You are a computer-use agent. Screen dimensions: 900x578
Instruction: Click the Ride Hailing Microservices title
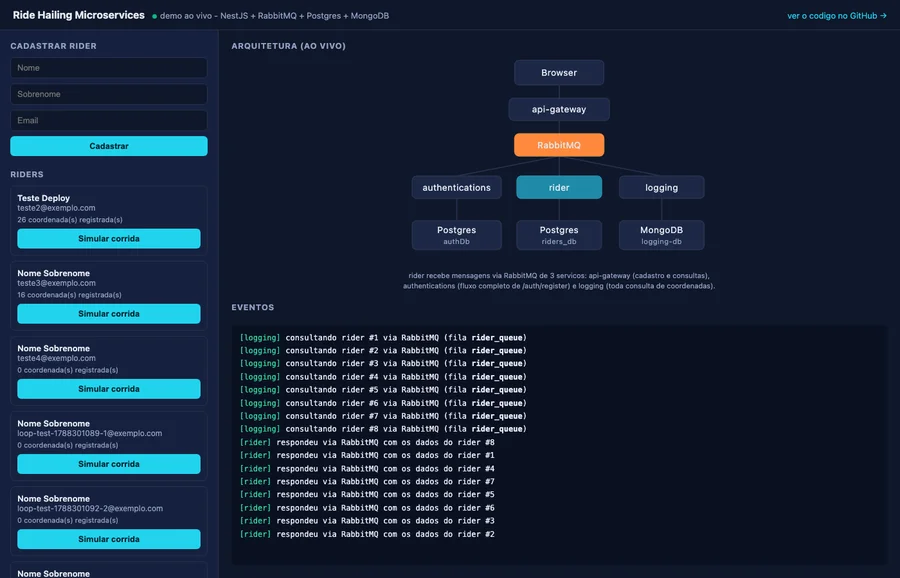click(x=79, y=15)
